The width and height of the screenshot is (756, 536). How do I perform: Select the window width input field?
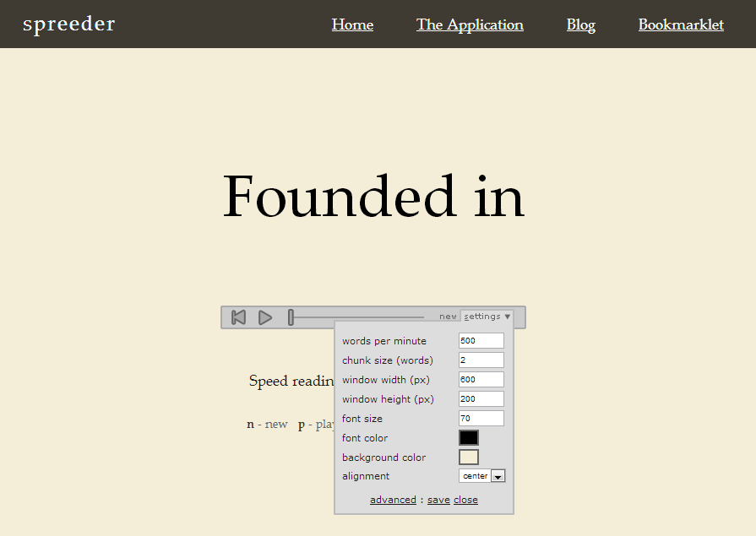tap(481, 379)
